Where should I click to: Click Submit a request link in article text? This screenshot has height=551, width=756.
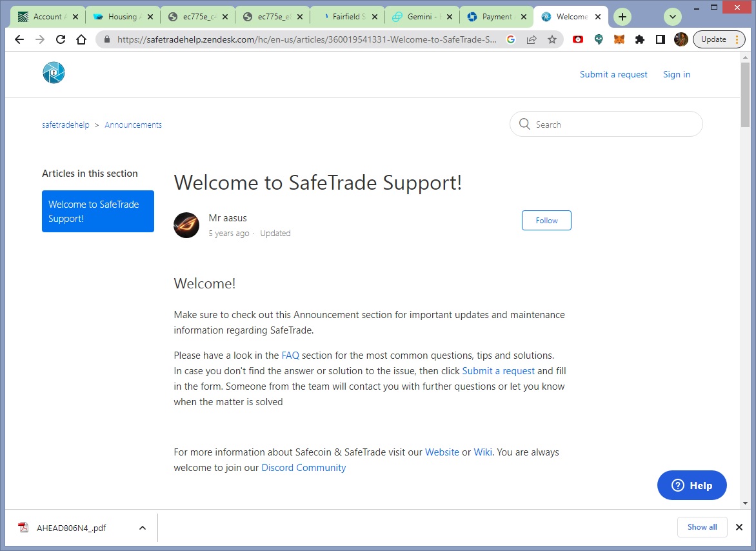(x=498, y=371)
